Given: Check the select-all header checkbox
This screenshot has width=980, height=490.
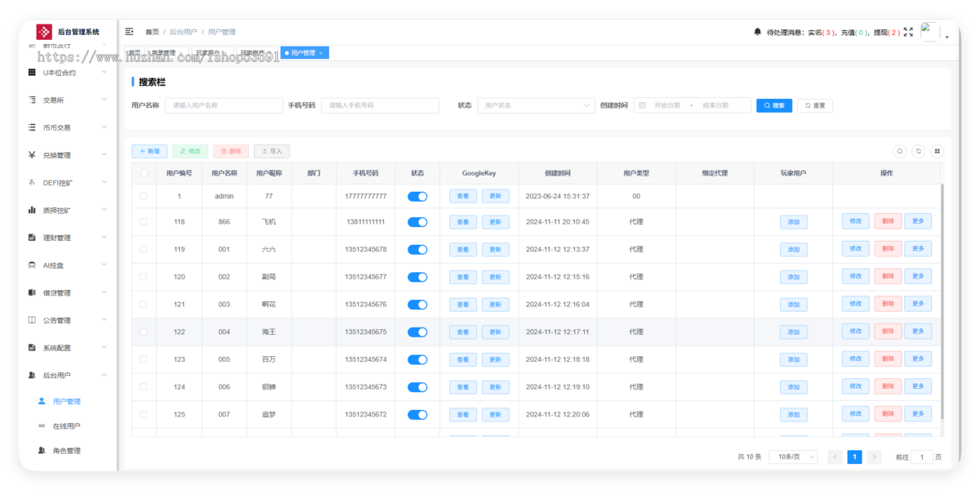Looking at the screenshot, I should tap(144, 173).
